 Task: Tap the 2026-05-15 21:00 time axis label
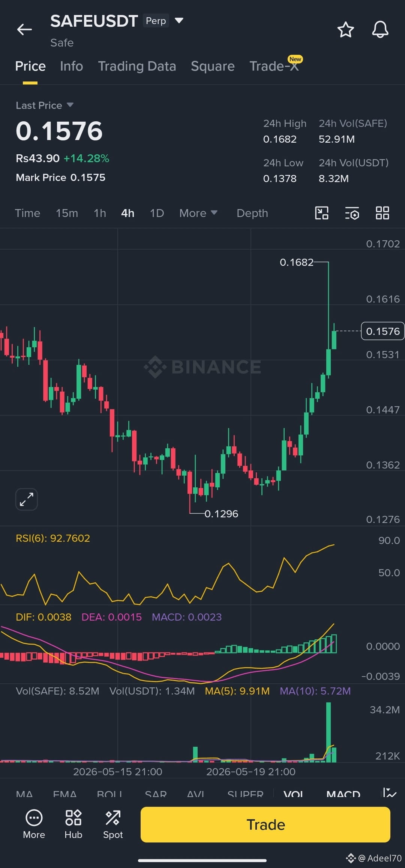(x=118, y=772)
